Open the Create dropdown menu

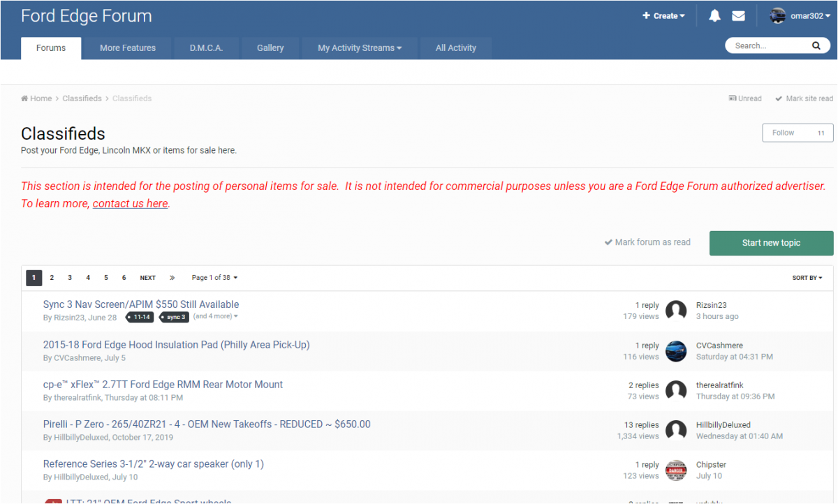pyautogui.click(x=664, y=16)
